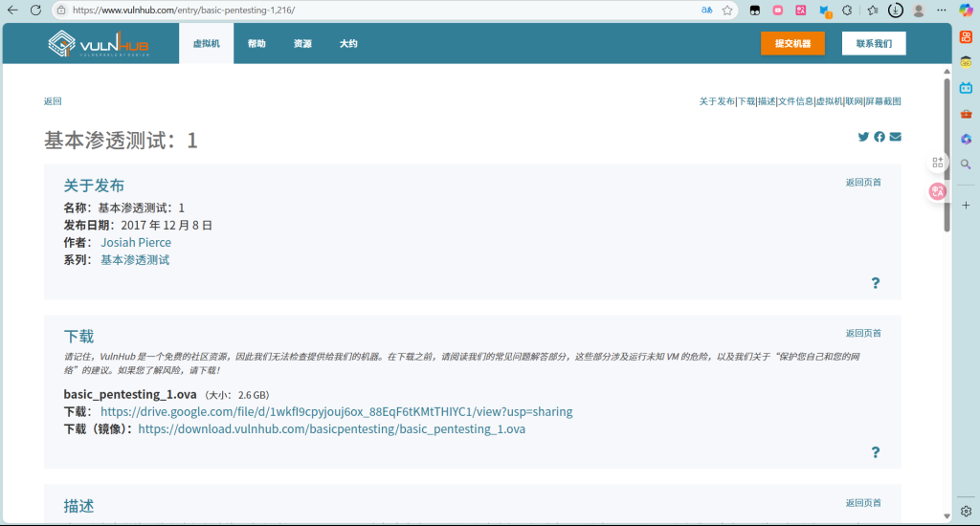Image resolution: width=980 pixels, height=526 pixels.
Task: Open the Josiah Pierce author link
Action: [136, 243]
